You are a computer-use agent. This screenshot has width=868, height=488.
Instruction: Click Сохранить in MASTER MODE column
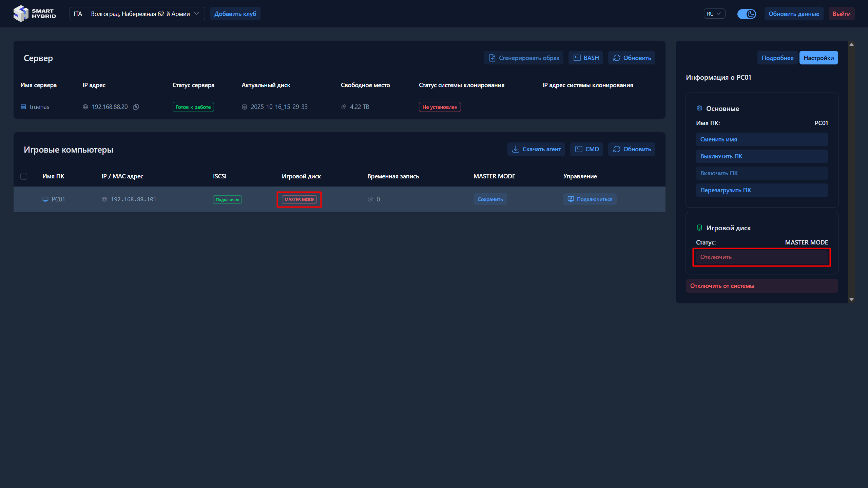[490, 199]
